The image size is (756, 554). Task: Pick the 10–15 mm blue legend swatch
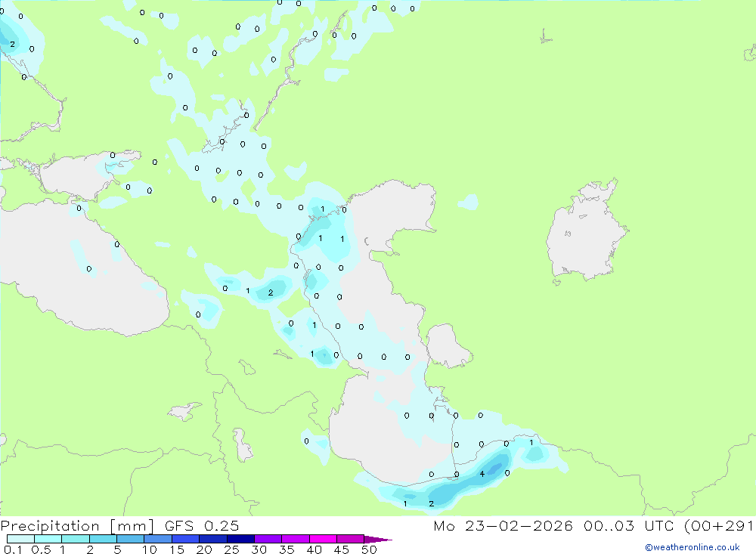pos(158,539)
